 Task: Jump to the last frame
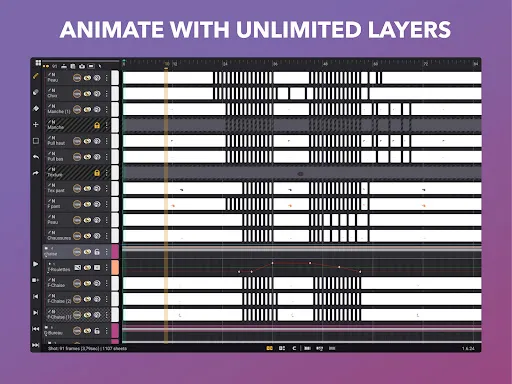tap(36, 345)
